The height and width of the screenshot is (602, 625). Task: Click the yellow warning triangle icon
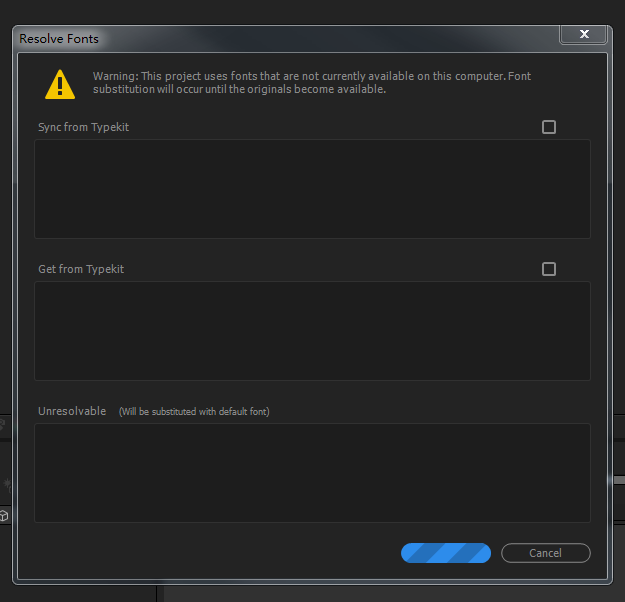[x=60, y=85]
